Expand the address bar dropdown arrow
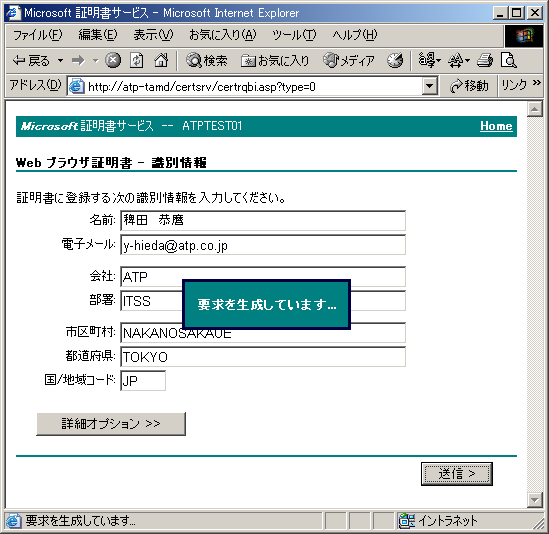This screenshot has height=534, width=549. tap(430, 86)
